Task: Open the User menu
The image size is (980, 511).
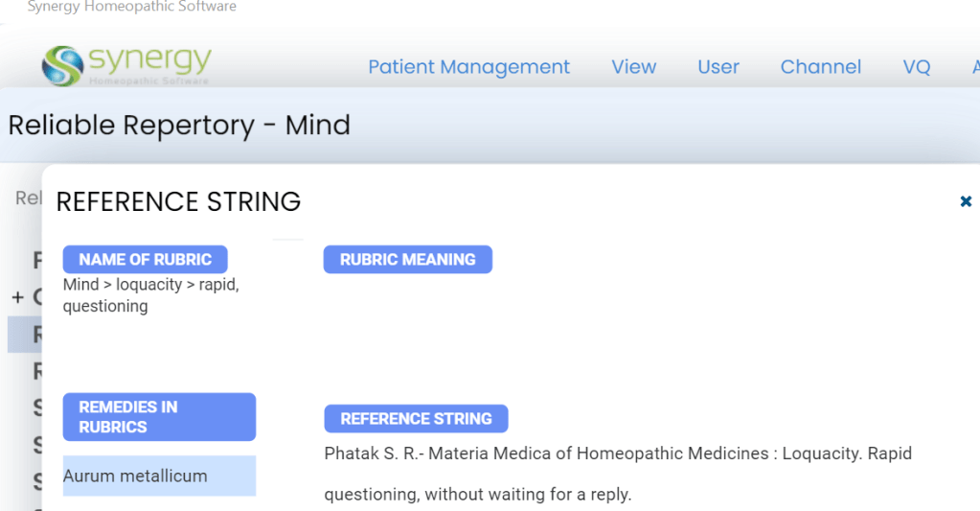Action: click(718, 67)
